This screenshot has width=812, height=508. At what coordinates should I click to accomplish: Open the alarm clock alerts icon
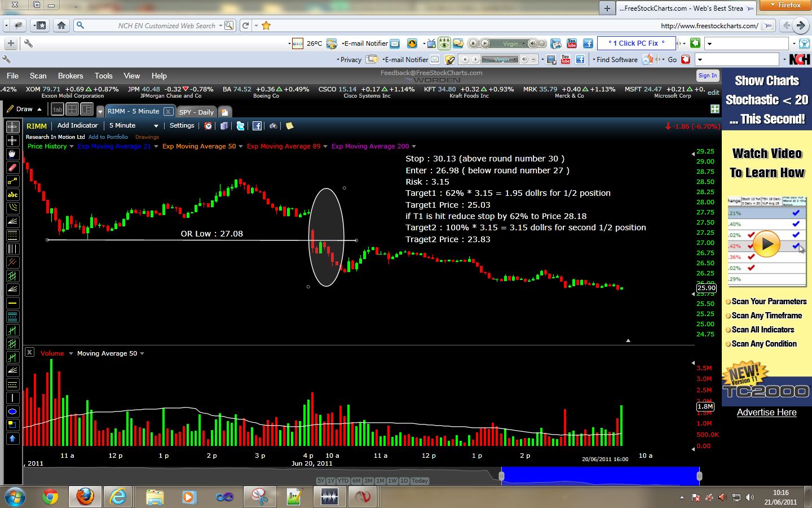click(x=208, y=126)
